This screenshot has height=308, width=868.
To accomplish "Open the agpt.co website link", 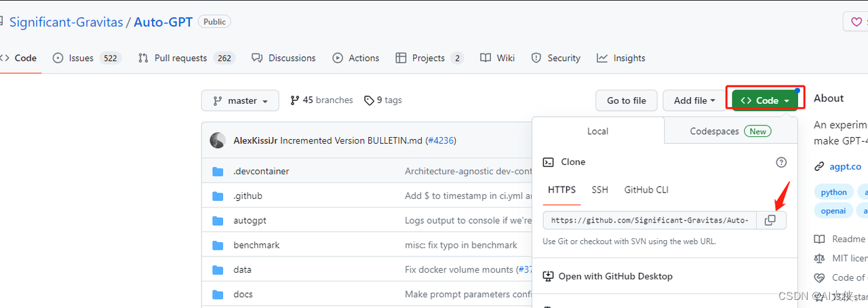I will coord(845,166).
